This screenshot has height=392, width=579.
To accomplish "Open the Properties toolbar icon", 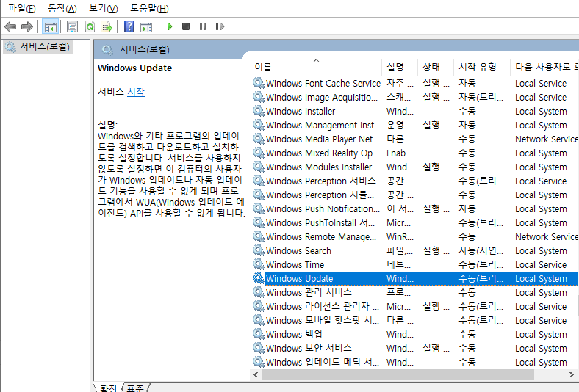I will tap(72, 26).
